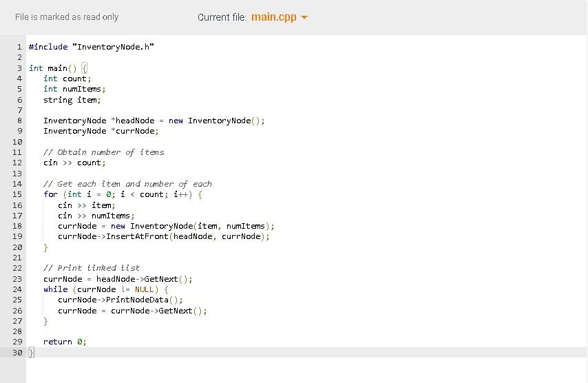Click line number 30 in gutter

17,353
